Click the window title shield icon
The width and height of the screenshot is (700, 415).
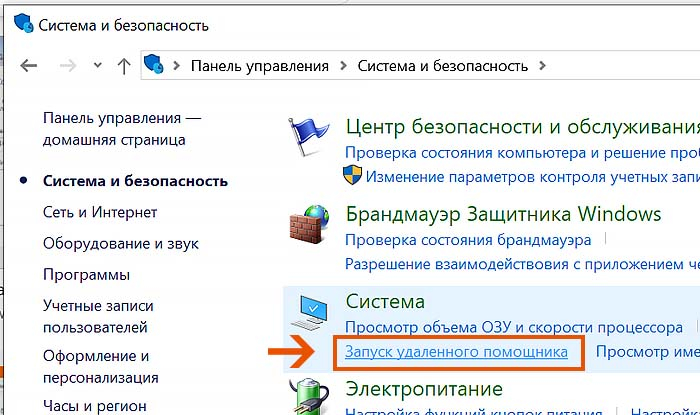tap(23, 23)
